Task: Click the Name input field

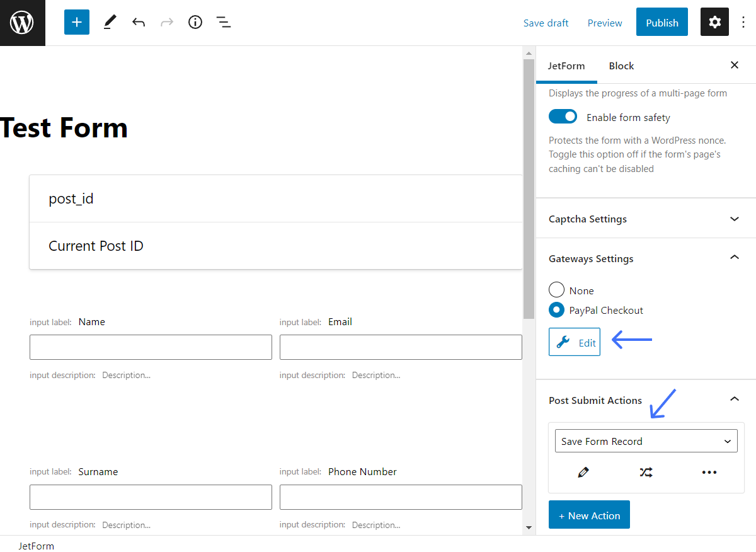Action: (x=151, y=347)
